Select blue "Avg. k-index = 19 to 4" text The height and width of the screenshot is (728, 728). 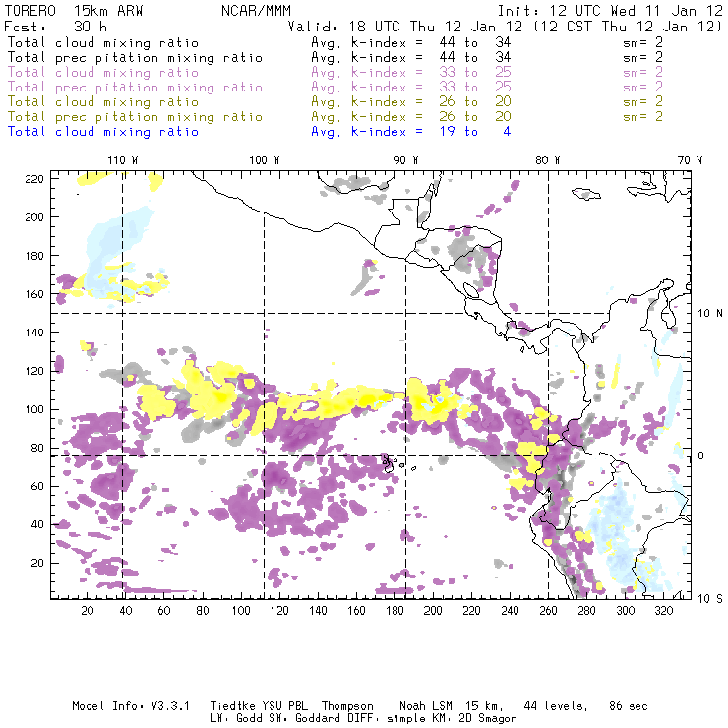[x=411, y=132]
